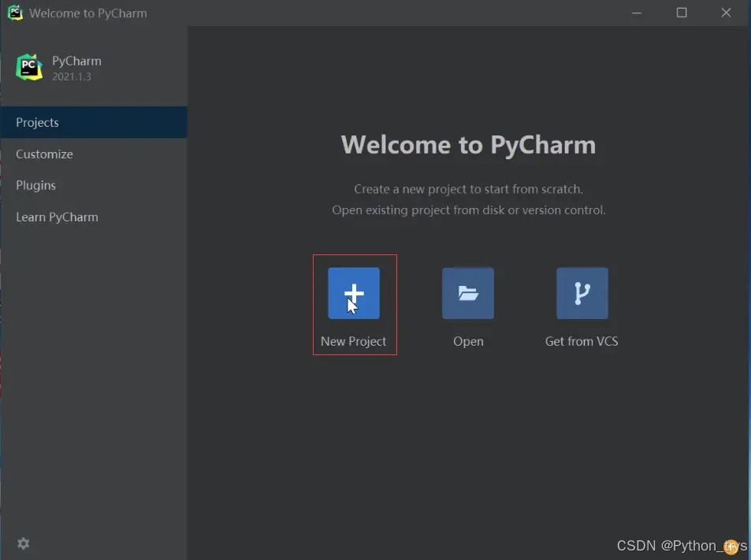Viewport: 751px width, 560px height.
Task: Click the PyCharm name in the sidebar
Action: click(x=76, y=61)
